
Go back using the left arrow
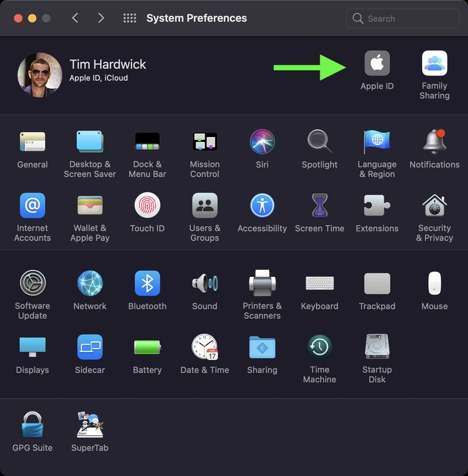(x=75, y=18)
